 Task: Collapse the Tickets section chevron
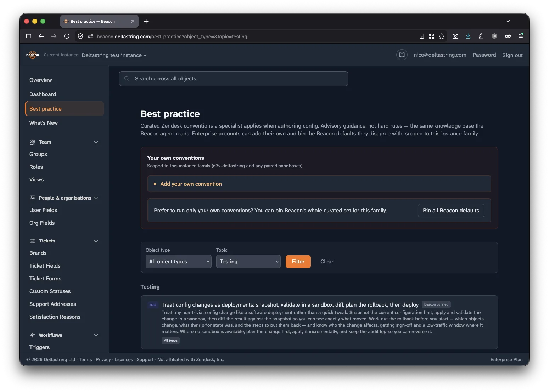click(x=96, y=241)
